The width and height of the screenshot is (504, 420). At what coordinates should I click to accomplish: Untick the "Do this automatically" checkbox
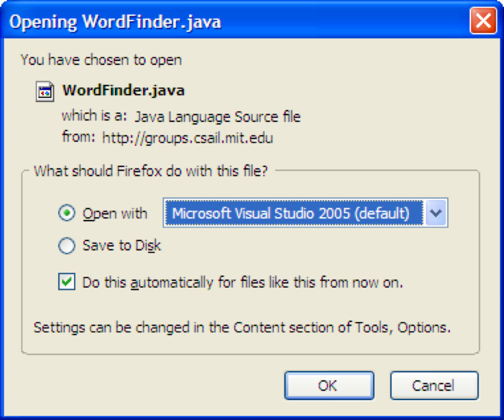pos(67,282)
